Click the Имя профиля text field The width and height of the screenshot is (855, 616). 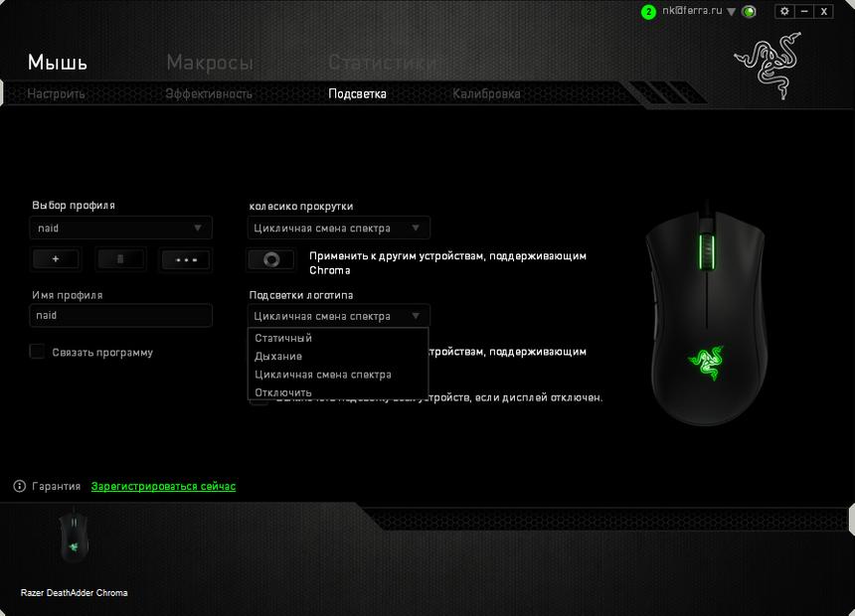pyautogui.click(x=120, y=315)
